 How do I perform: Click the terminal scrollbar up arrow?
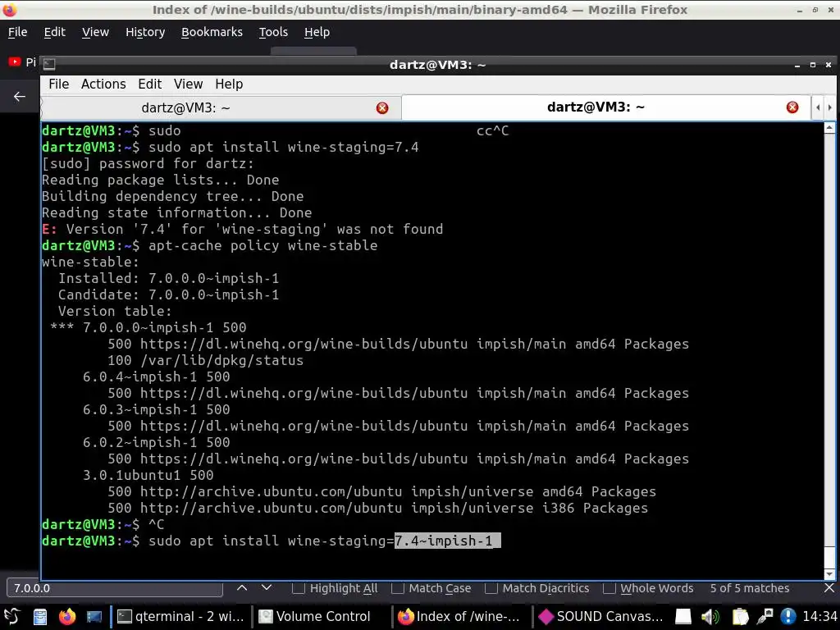829,127
